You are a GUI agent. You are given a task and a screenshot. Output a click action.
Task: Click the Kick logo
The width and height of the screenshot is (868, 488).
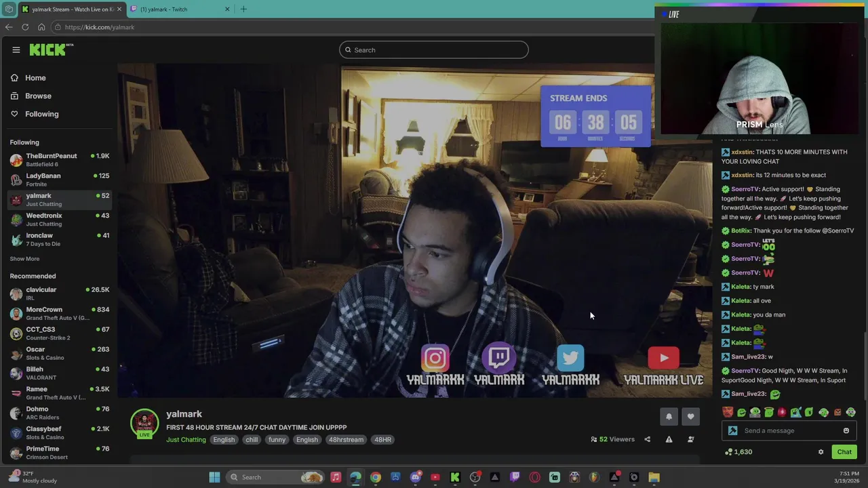51,49
